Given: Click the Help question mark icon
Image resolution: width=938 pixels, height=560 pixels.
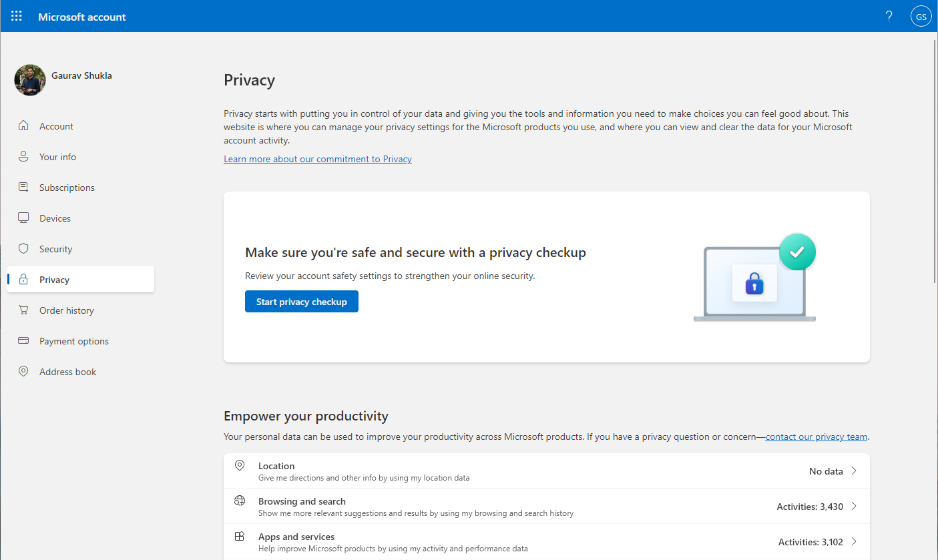Looking at the screenshot, I should pos(889,15).
